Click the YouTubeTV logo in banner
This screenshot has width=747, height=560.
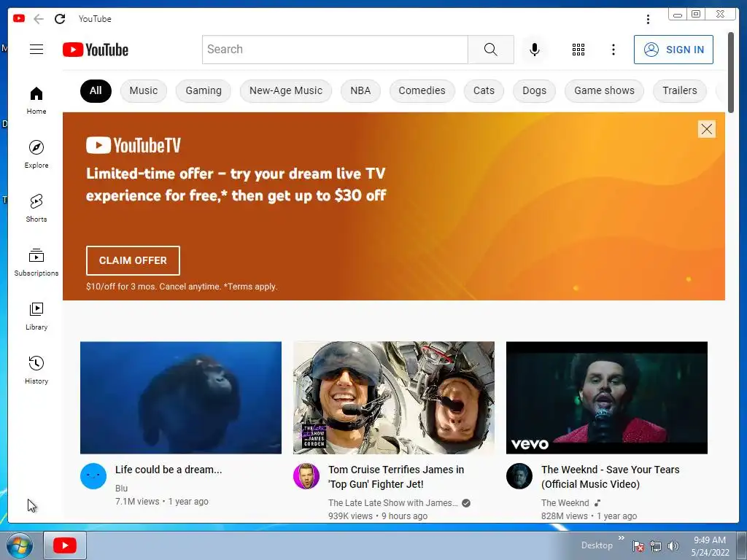click(x=133, y=145)
